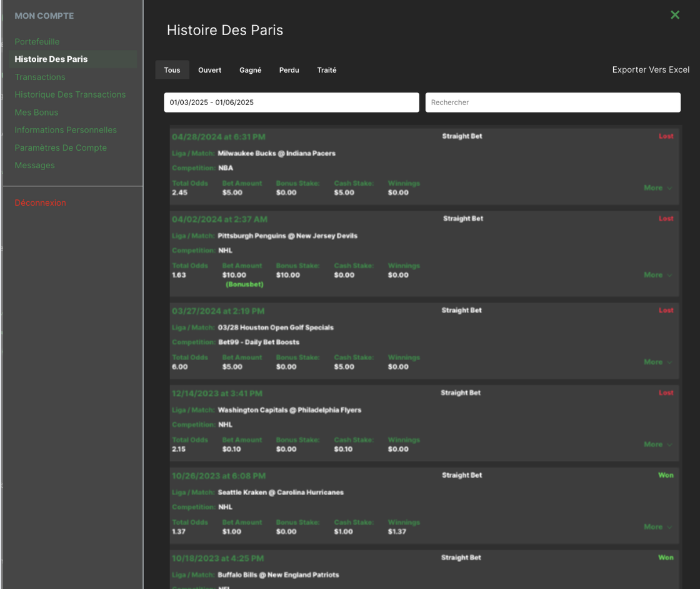Open Historique Des Transactions
The width and height of the screenshot is (700, 589).
(x=70, y=94)
